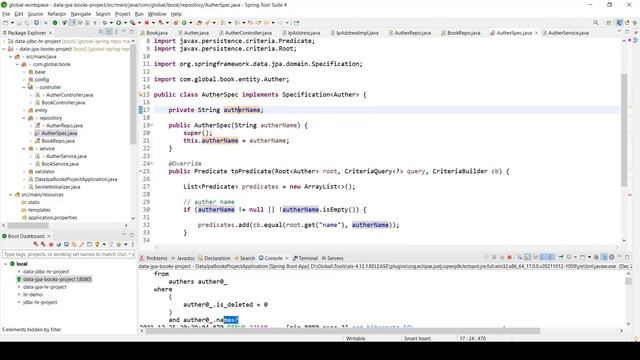Click the New file toolbar icon
This screenshot has width=640, height=360.
coord(6,23)
